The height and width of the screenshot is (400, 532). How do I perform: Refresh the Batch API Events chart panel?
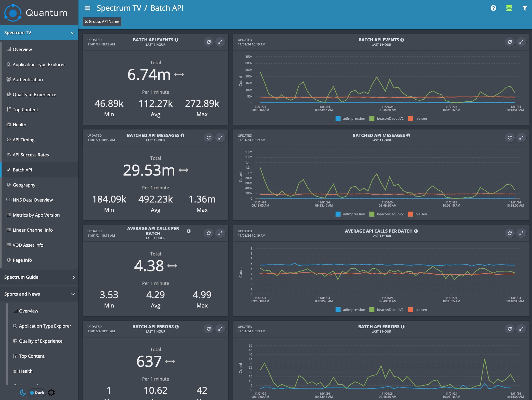tap(510, 42)
